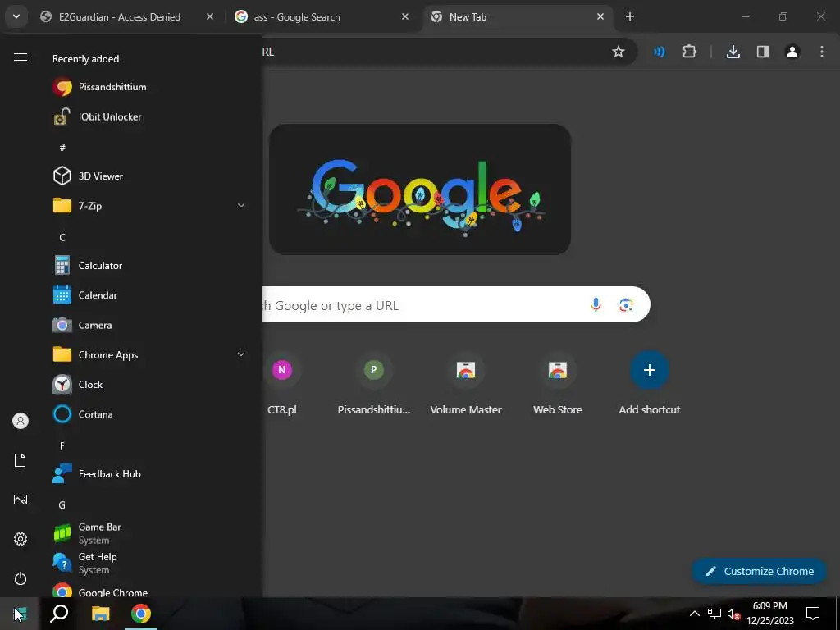Open Chrome three-dot menu

(x=822, y=52)
